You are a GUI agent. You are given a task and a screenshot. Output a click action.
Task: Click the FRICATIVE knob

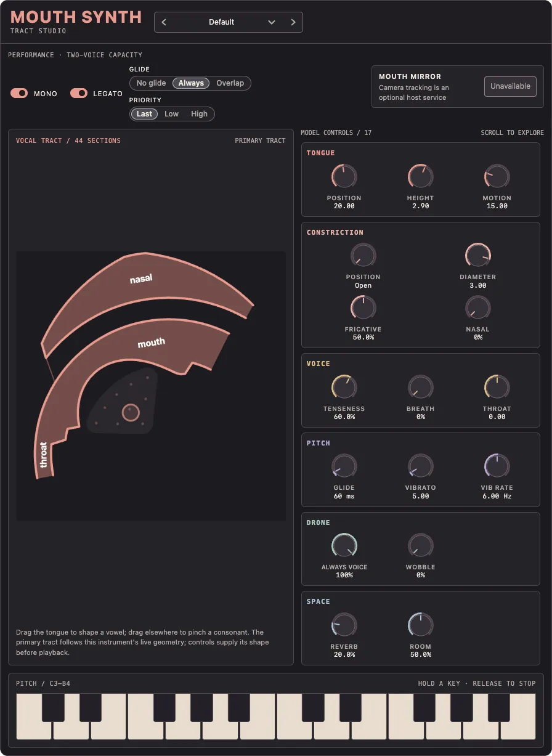point(363,307)
